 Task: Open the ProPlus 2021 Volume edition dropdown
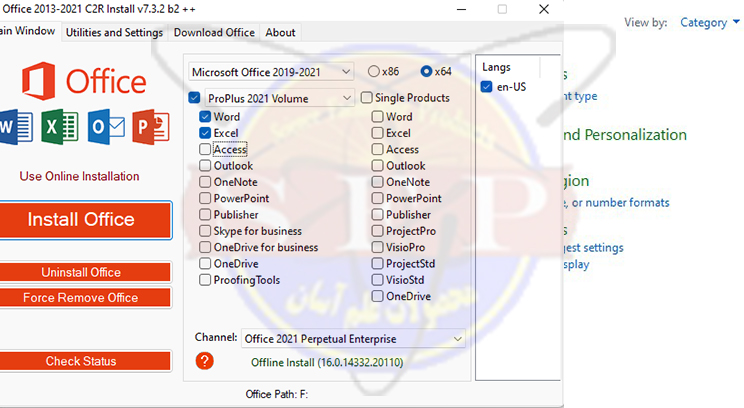point(279,98)
